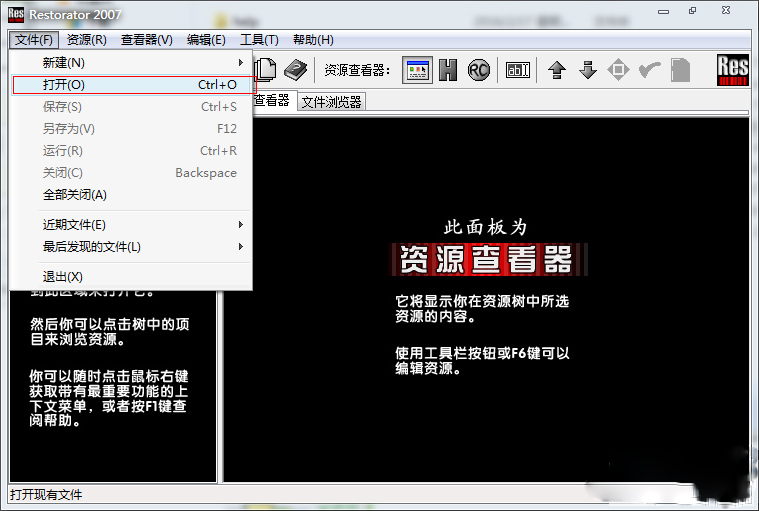Click the copy documents toolbar icon
The height and width of the screenshot is (511, 759).
point(266,70)
